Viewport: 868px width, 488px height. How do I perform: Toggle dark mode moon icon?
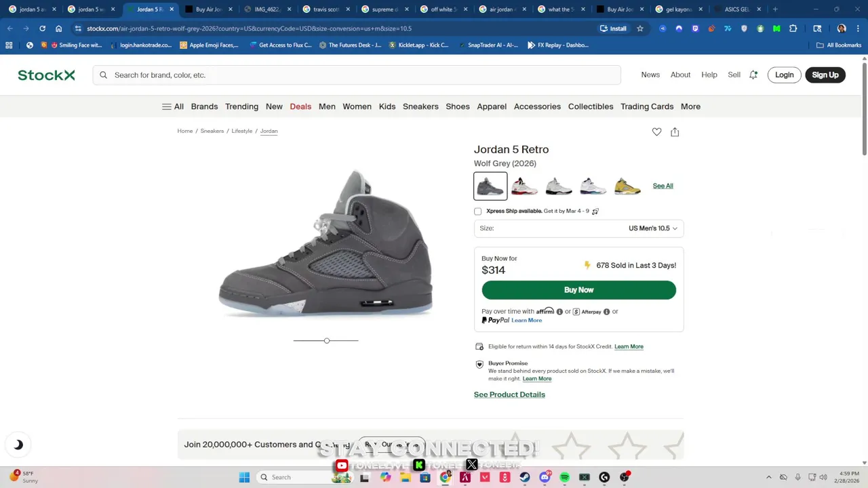click(18, 445)
